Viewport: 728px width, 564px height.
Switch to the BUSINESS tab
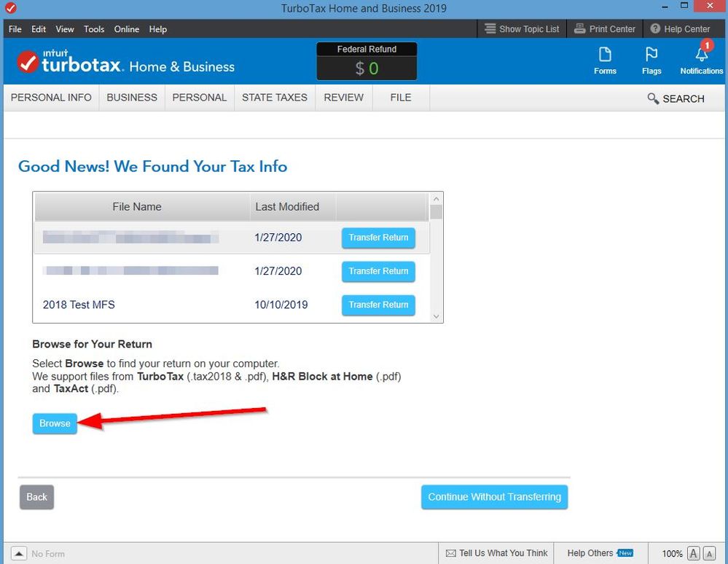tap(132, 98)
